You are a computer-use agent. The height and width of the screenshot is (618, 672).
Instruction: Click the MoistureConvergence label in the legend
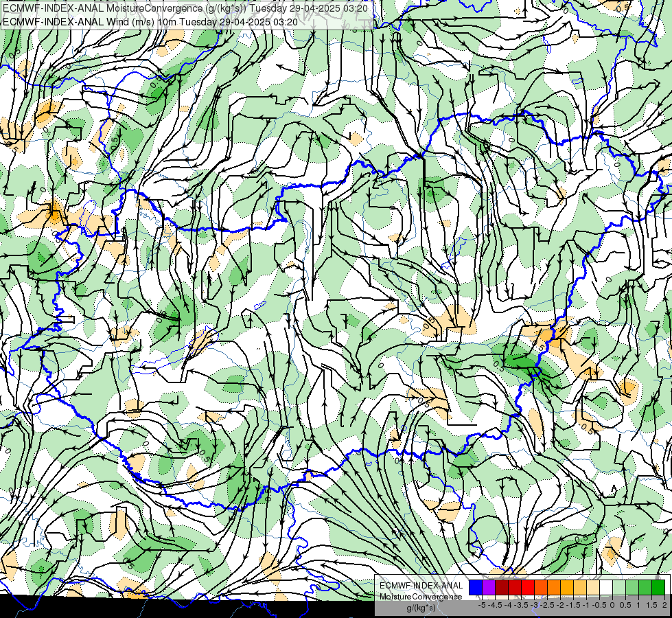[421, 597]
